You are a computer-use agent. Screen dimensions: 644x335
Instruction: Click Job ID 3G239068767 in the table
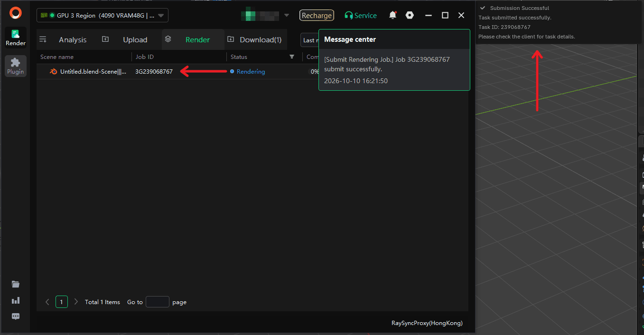tap(154, 72)
